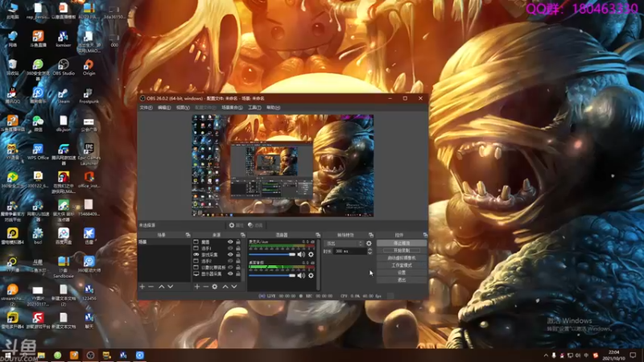The image size is (644, 362).
Task: Open the scene transition type dropdown
Action: click(x=344, y=243)
